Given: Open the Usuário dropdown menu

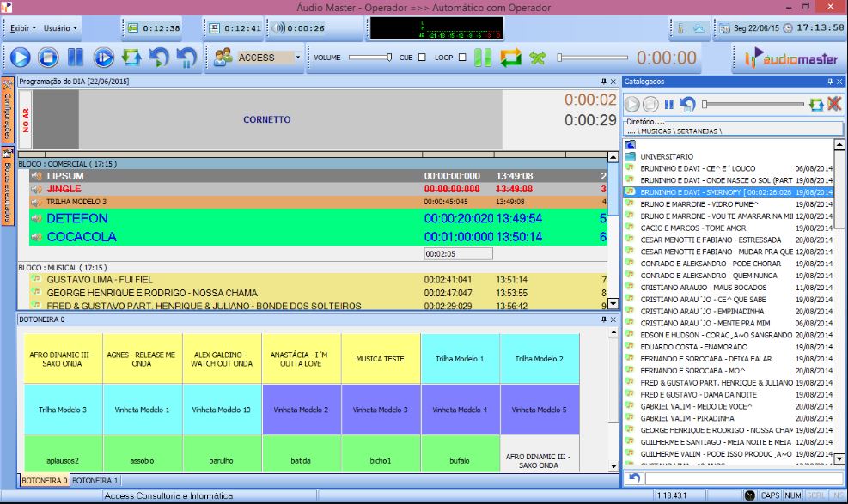Looking at the screenshot, I should click(x=60, y=28).
